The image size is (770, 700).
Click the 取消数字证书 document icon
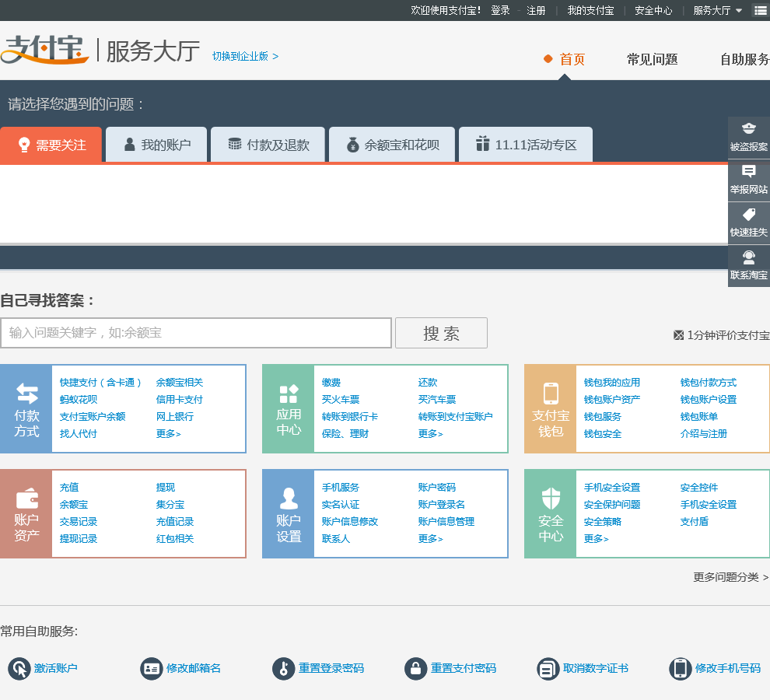pos(548,669)
